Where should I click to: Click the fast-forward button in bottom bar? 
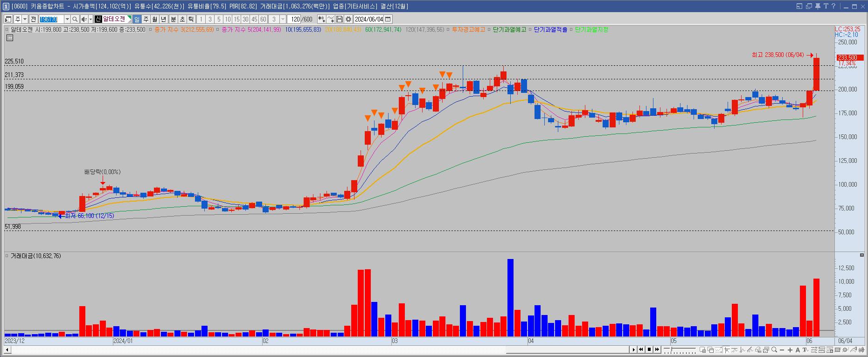[x=657, y=350]
